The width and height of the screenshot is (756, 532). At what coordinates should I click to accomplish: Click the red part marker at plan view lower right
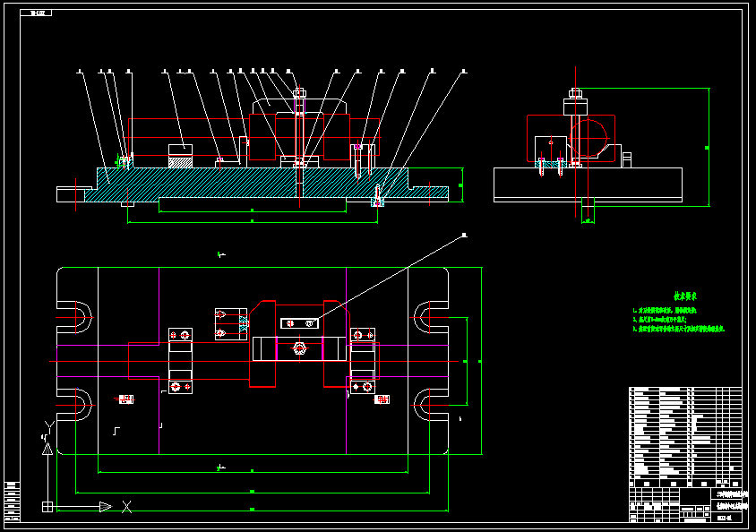[382, 399]
